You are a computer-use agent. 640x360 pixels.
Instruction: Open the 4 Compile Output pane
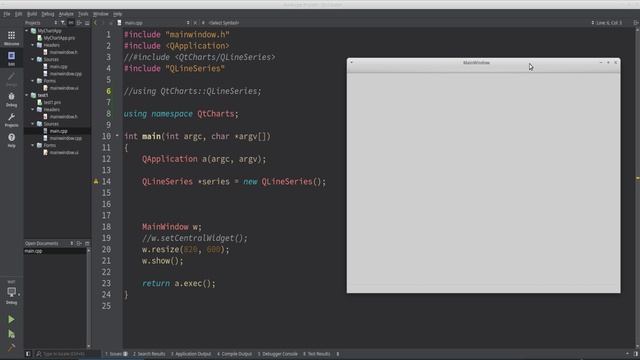[234, 354]
